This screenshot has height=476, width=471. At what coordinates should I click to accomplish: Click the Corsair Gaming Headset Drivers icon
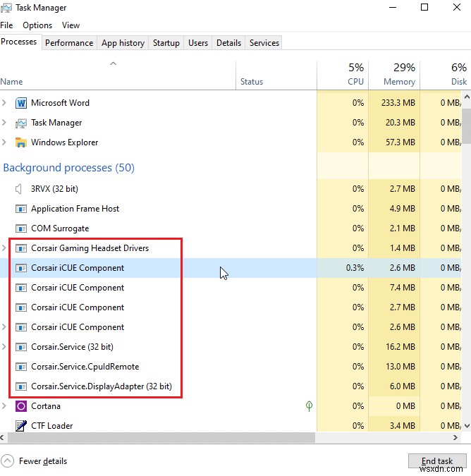tap(21, 248)
